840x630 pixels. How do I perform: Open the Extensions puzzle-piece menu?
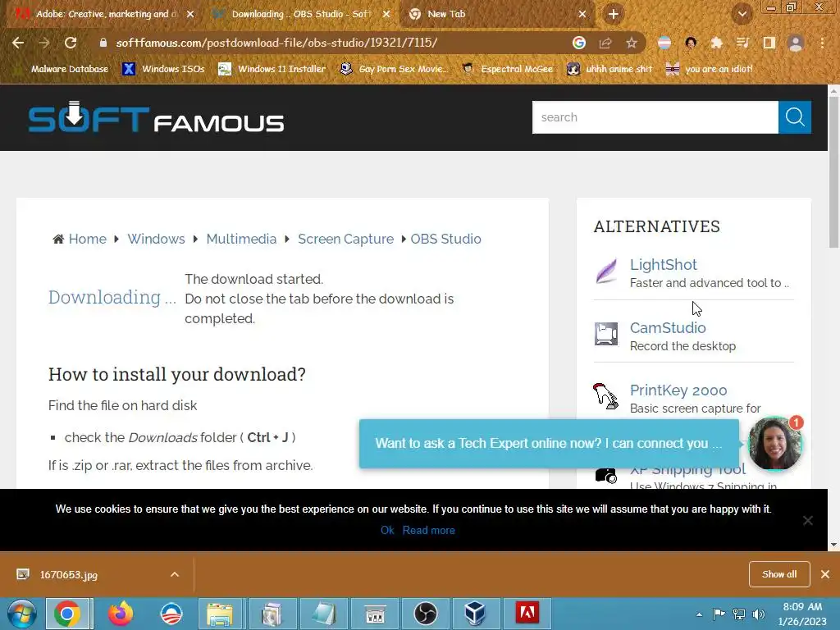(x=716, y=43)
